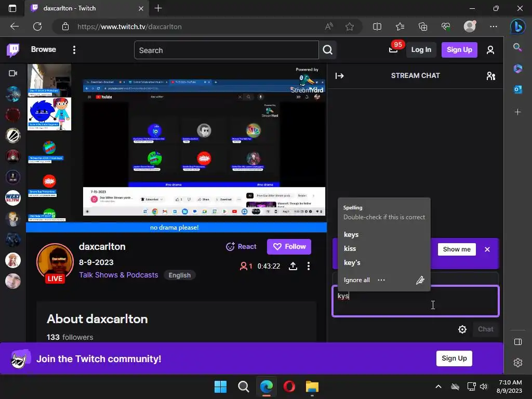Image resolution: width=532 pixels, height=399 pixels.
Task: Choose Ignore all in spelling popup
Action: click(356, 280)
